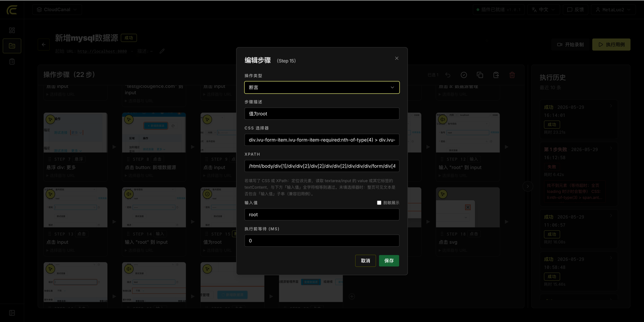Collapse history panel with chevron arrow

coord(528,186)
